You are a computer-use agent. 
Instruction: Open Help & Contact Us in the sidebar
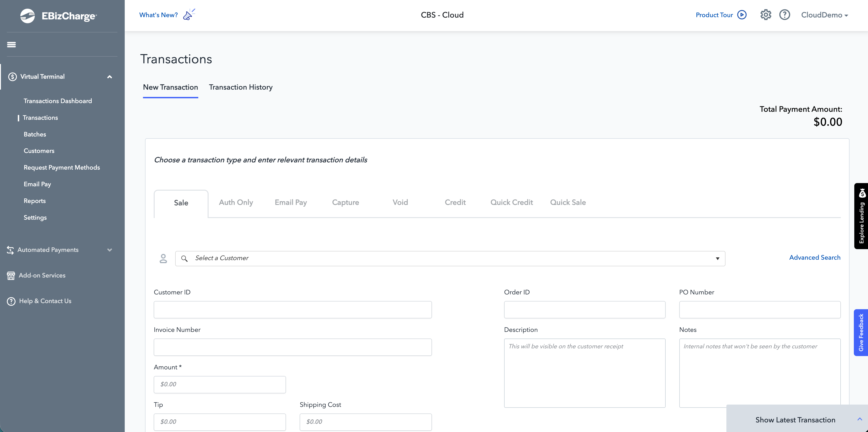45,301
